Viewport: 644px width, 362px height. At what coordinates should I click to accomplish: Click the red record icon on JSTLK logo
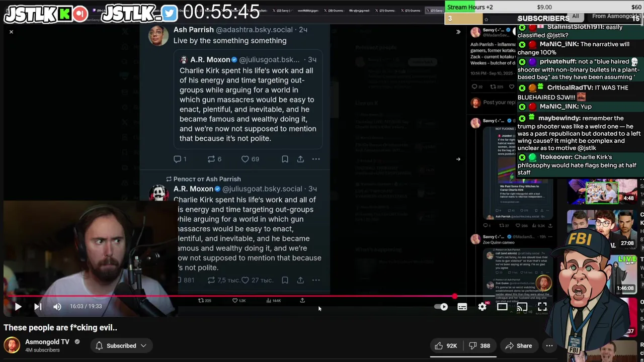80,14
